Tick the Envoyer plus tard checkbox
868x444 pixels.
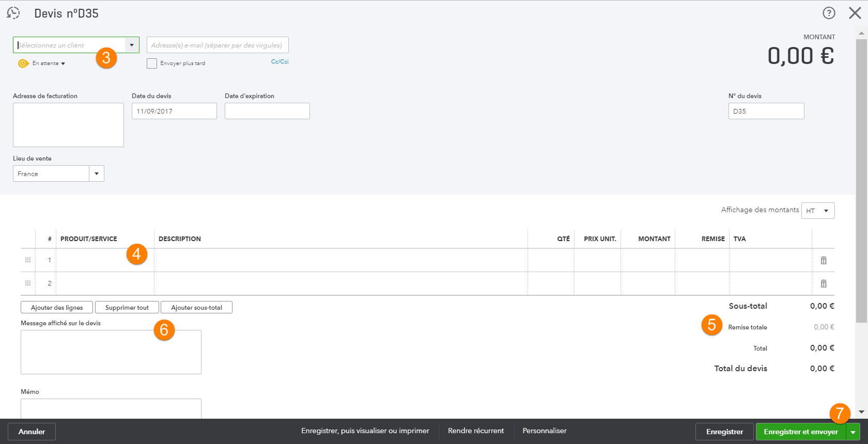click(x=152, y=64)
